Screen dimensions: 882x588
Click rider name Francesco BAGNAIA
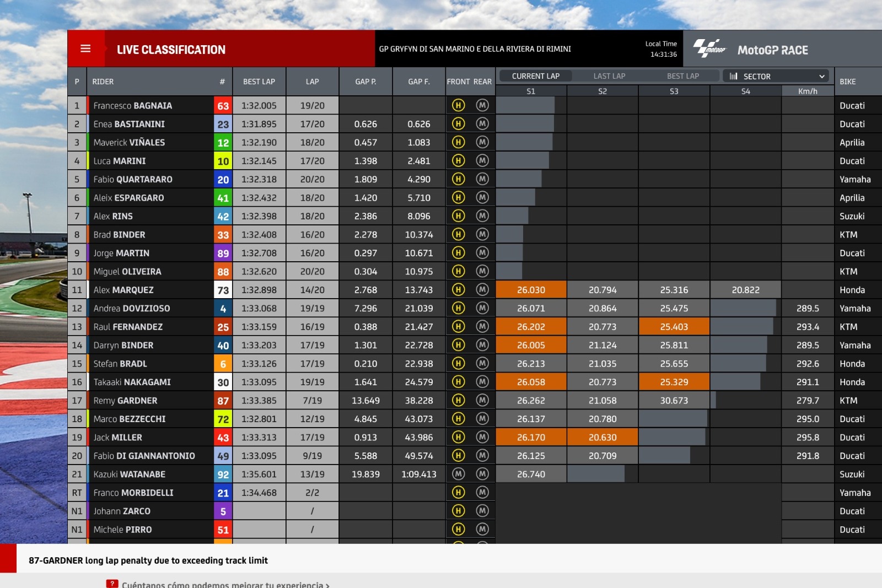point(132,105)
